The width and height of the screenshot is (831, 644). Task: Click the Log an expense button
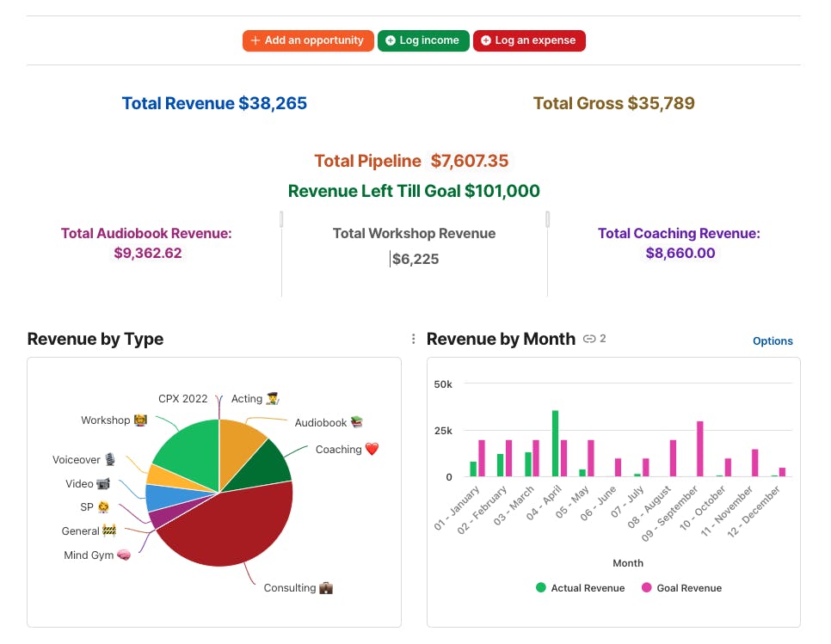529,40
